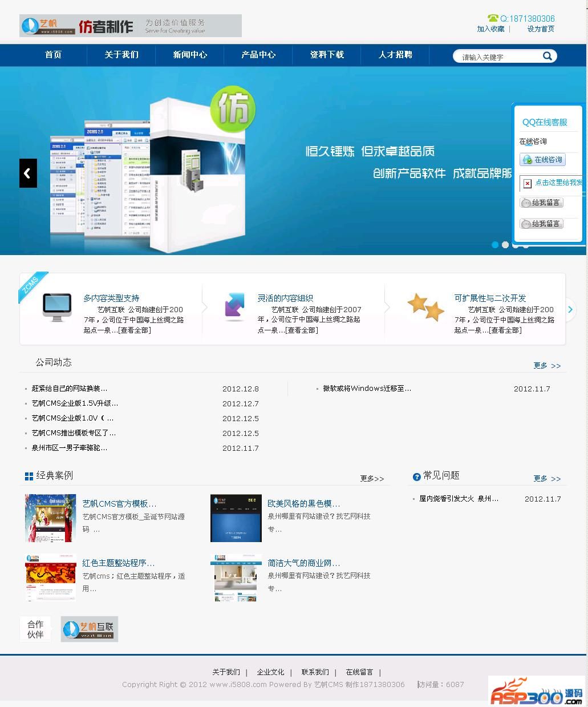Open case title 艺帆CMS官方模板…
Screen dimensions: 588x707
pyautogui.click(x=119, y=504)
